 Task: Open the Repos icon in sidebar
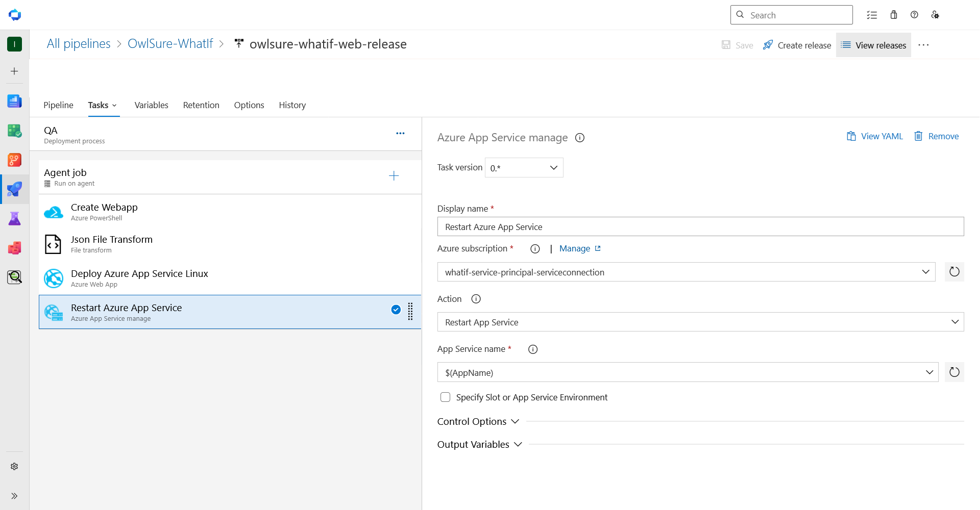pos(14,160)
